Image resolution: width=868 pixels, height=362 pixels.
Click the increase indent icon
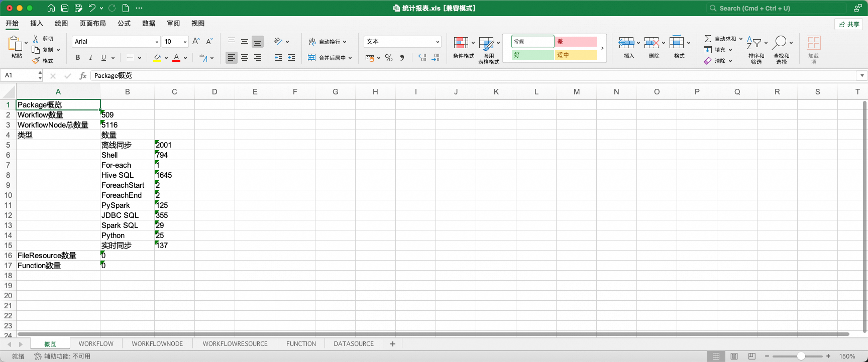[x=291, y=58]
